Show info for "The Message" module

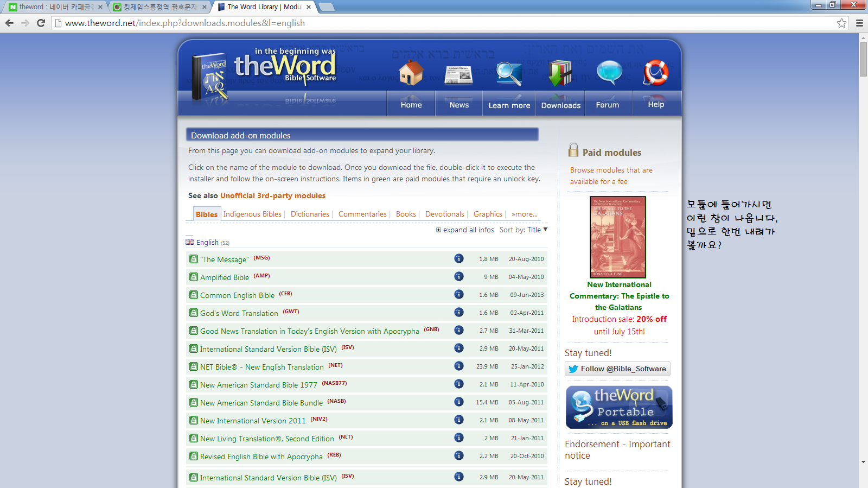click(459, 258)
